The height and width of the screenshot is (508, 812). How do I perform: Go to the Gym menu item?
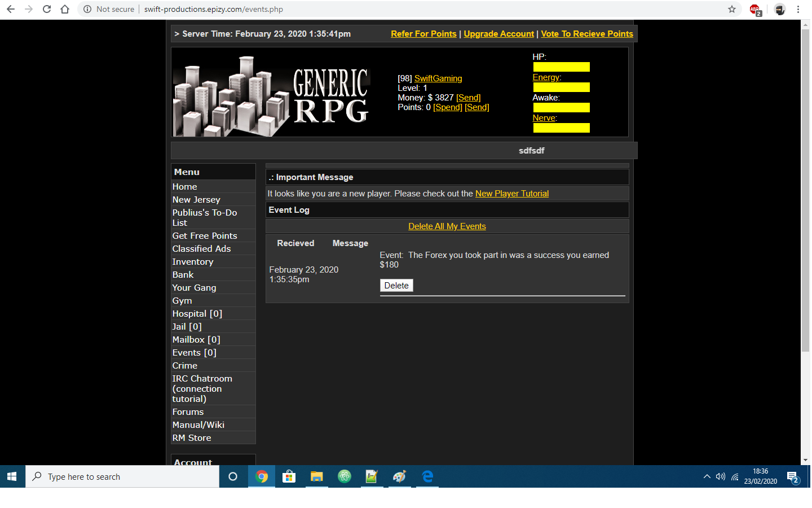pyautogui.click(x=182, y=301)
